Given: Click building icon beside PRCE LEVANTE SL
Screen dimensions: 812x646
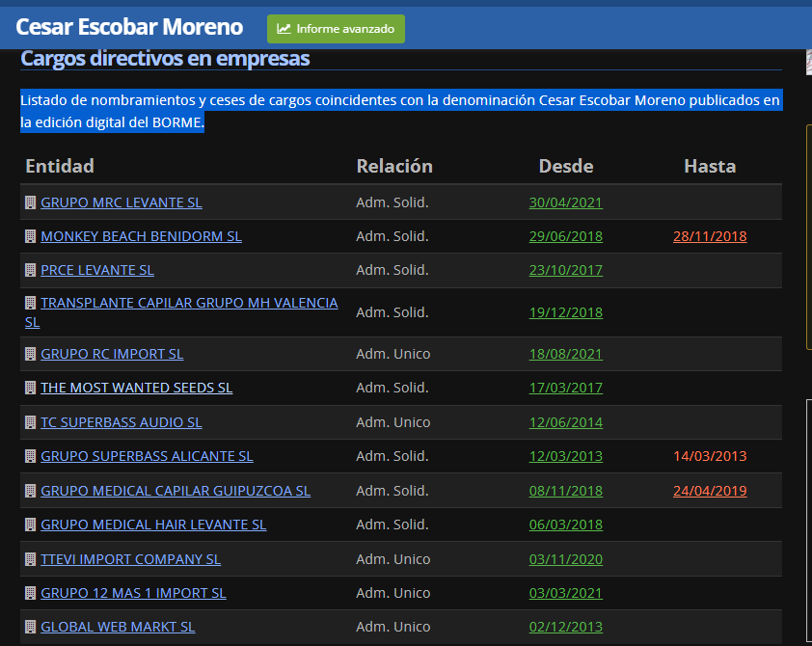Looking at the screenshot, I should click(31, 270).
